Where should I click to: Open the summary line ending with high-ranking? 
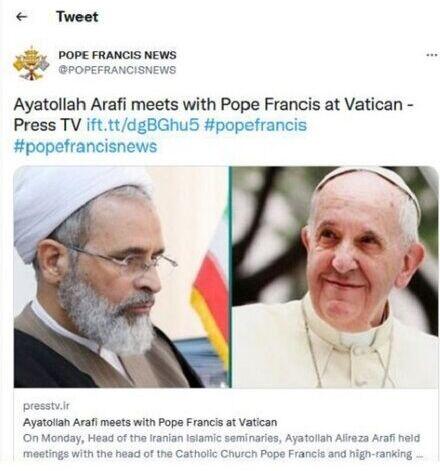222,454
